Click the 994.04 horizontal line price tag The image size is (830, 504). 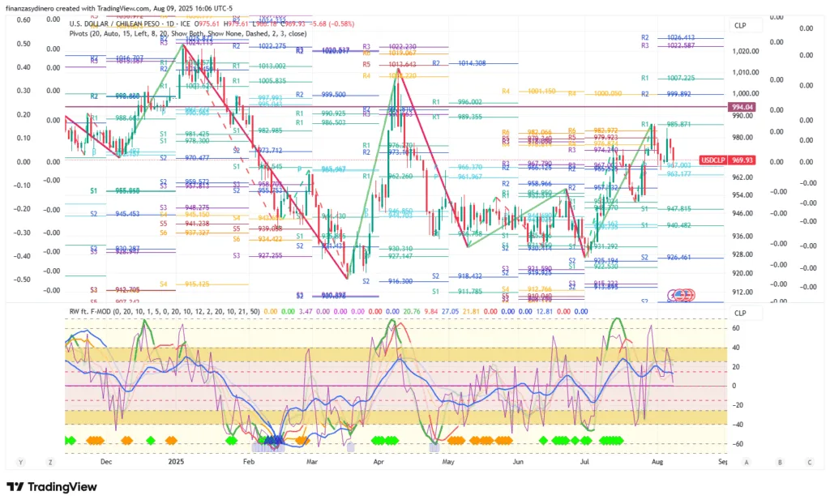[742, 107]
